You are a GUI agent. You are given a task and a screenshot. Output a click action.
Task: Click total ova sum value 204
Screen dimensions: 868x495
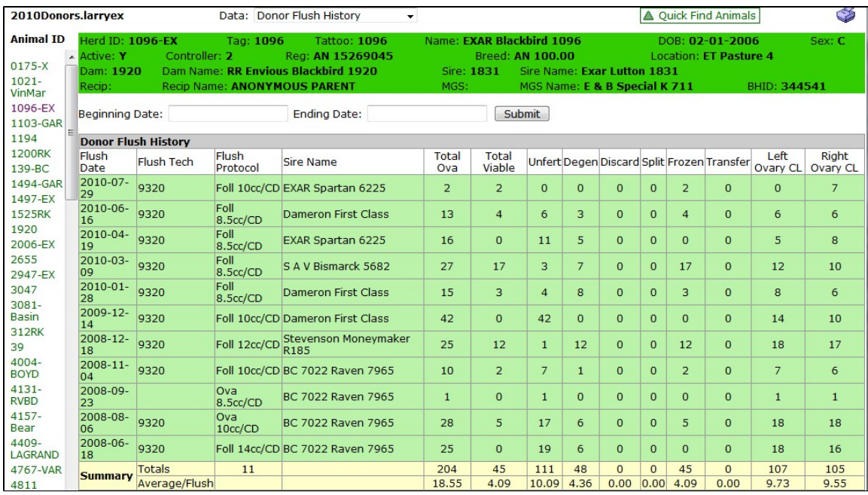coord(446,469)
